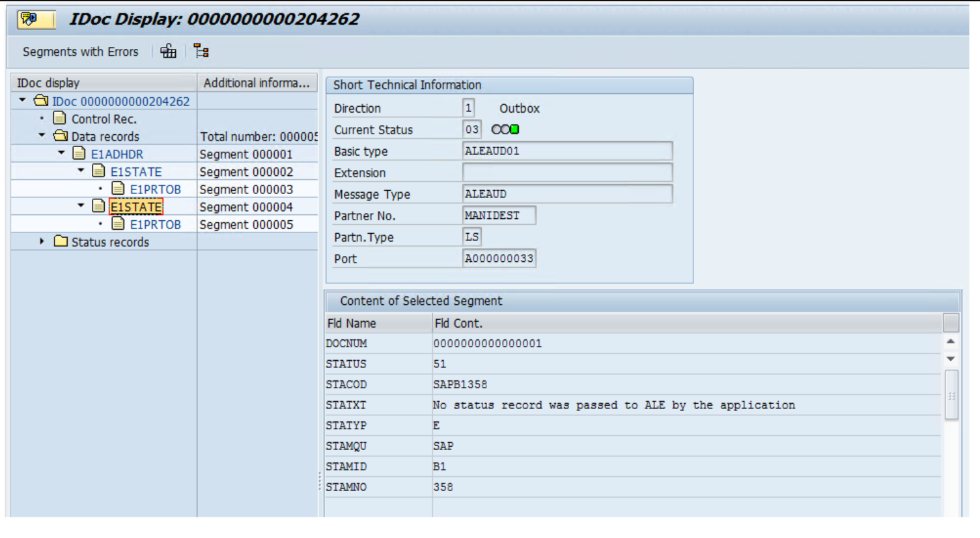Image resolution: width=980 pixels, height=538 pixels.
Task: Click the empty Extension field
Action: coord(567,173)
